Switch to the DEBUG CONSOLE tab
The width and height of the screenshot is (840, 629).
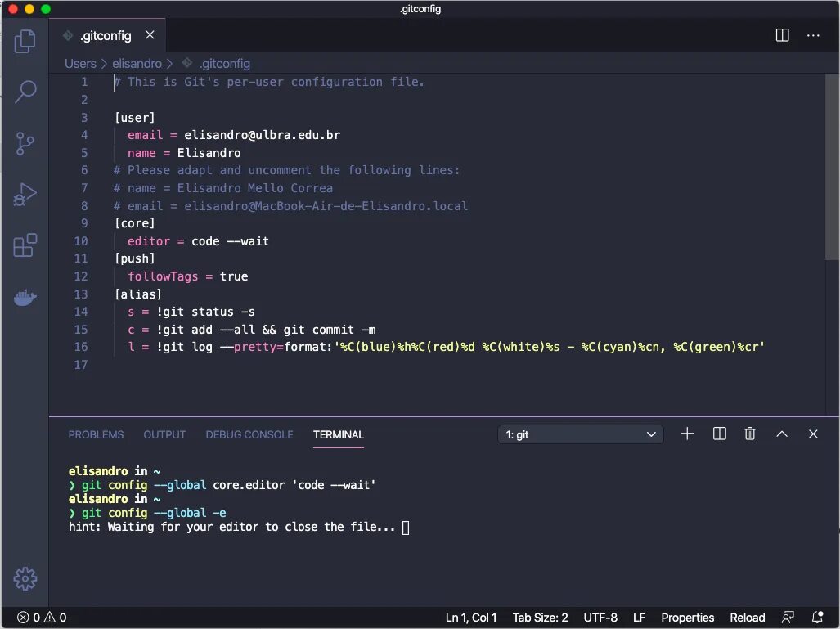tap(249, 434)
